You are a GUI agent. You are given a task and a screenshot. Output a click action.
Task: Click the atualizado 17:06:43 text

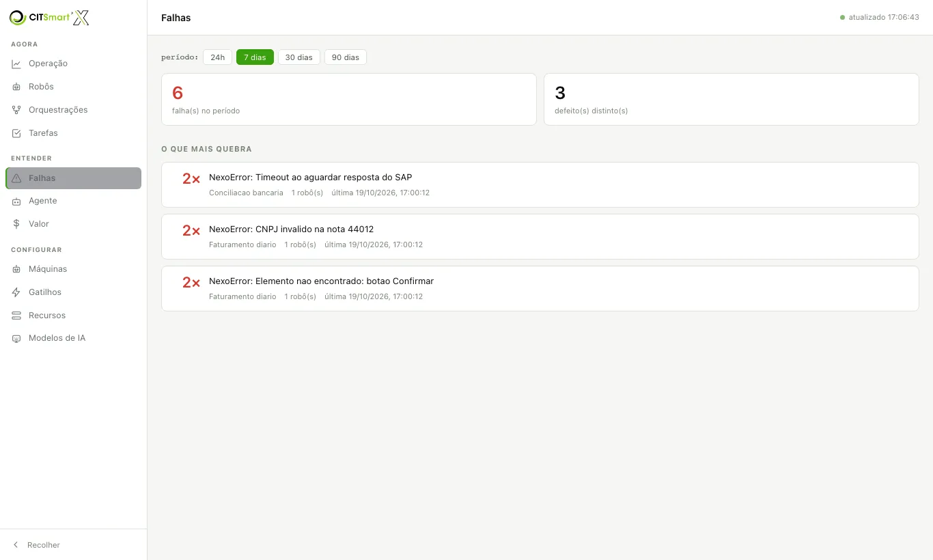[884, 18]
